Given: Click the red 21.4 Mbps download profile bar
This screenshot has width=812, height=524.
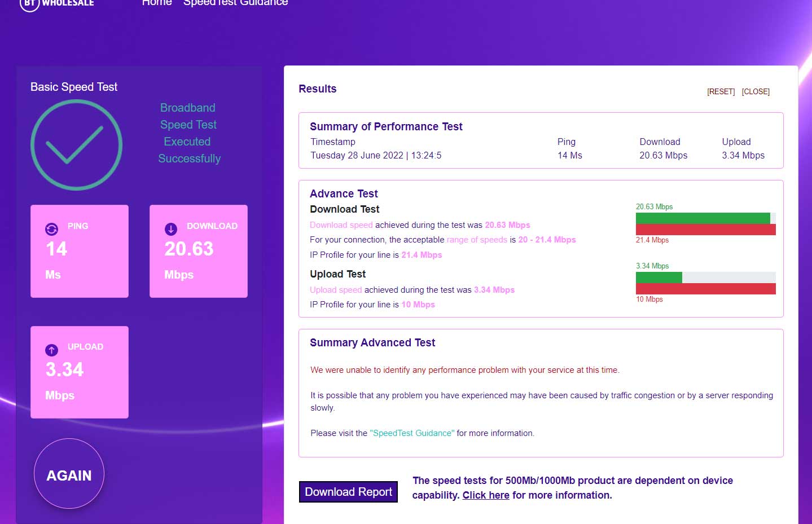Looking at the screenshot, I should click(705, 230).
